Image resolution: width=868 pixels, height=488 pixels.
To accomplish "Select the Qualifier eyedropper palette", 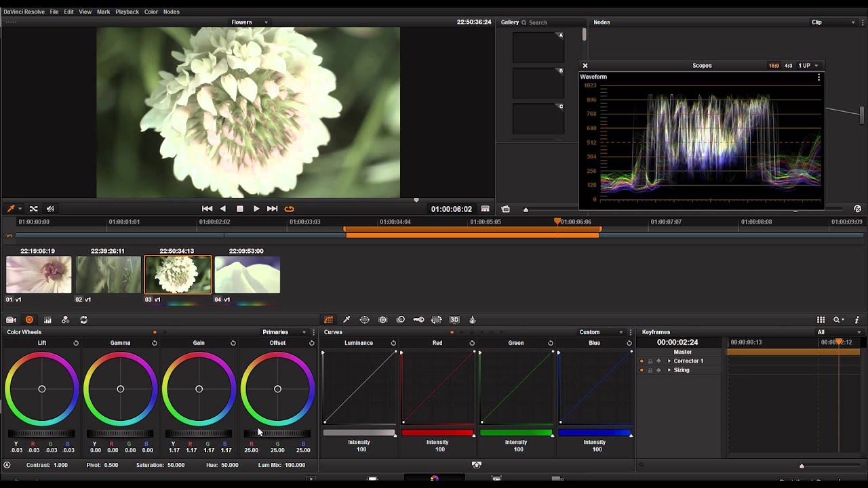I will [x=347, y=320].
